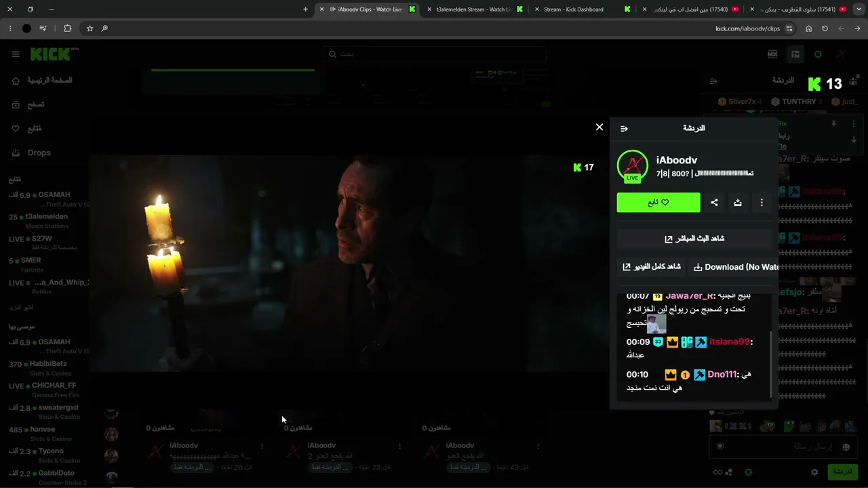This screenshot has height=488, width=868.
Task: Share the iAboodv clip
Action: pos(714,202)
